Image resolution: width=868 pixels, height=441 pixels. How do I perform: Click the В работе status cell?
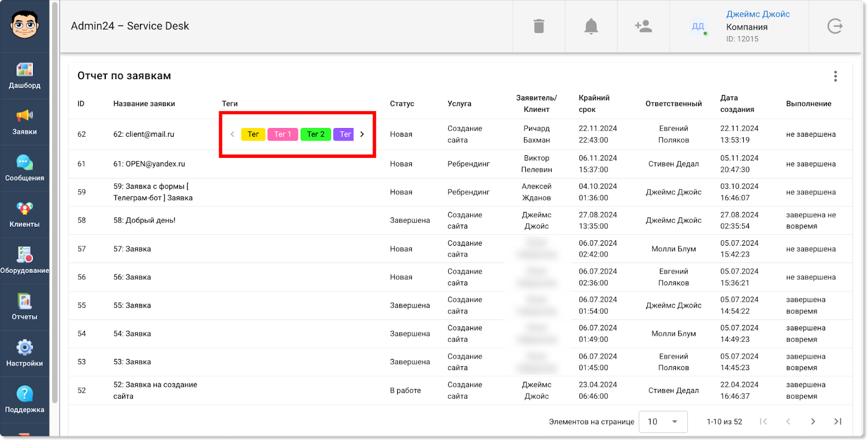coord(405,391)
